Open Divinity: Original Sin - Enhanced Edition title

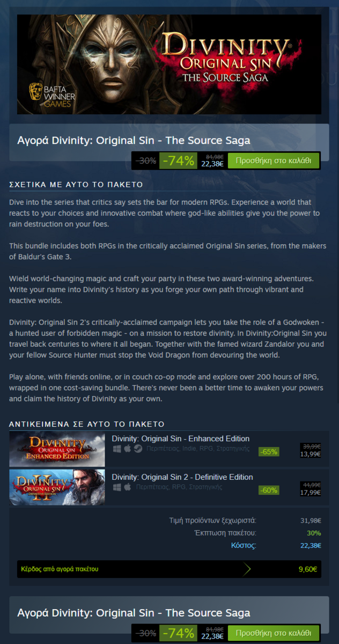pos(181,438)
